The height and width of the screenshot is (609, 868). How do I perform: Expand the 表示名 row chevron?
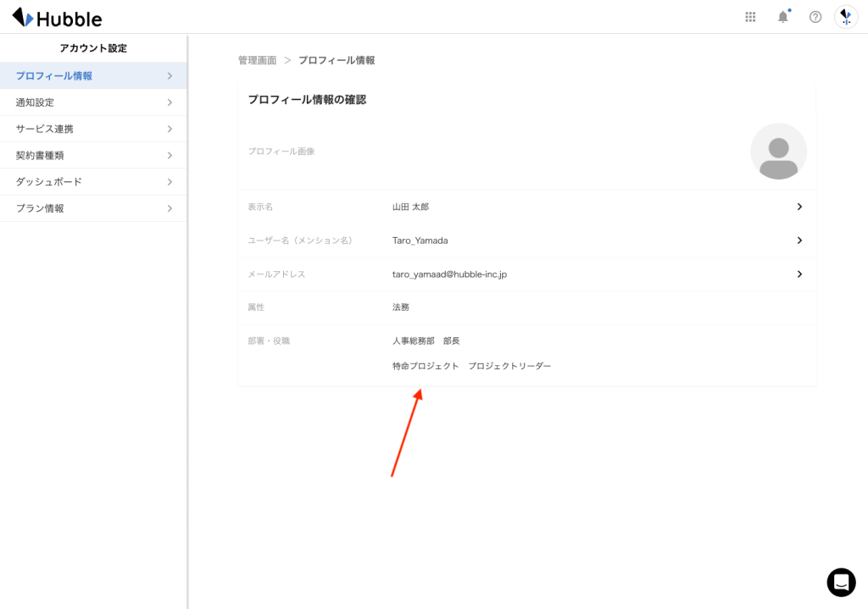[799, 207]
